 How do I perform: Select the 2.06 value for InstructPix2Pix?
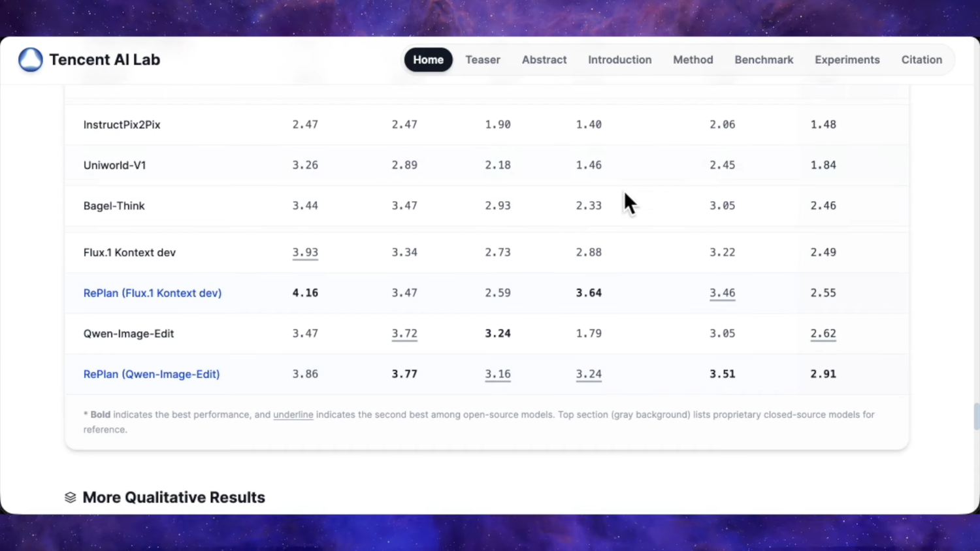[x=723, y=125]
